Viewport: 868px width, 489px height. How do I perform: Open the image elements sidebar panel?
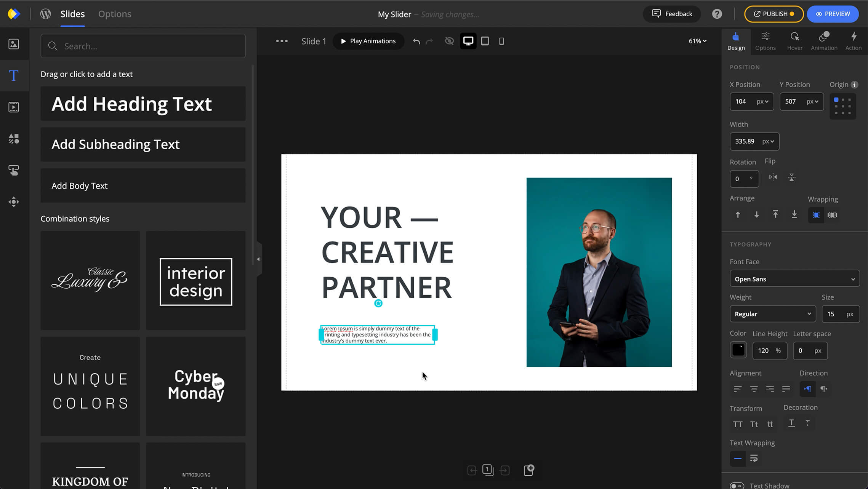coord(14,44)
